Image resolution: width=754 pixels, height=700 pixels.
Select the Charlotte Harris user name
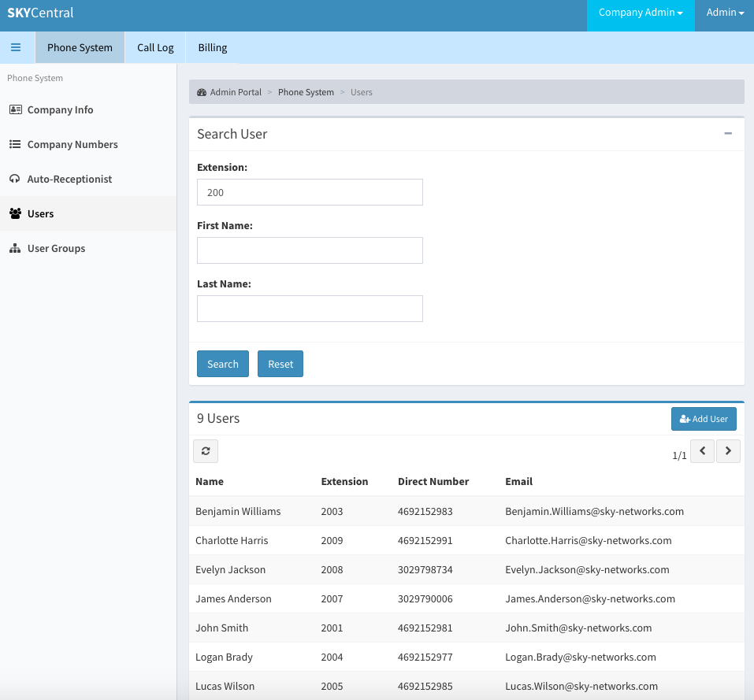click(232, 540)
